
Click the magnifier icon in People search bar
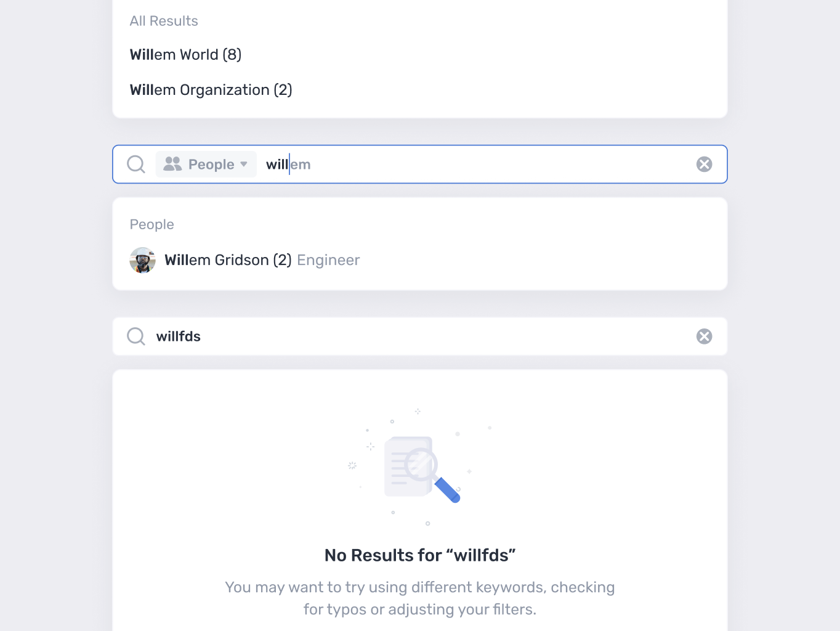click(136, 165)
